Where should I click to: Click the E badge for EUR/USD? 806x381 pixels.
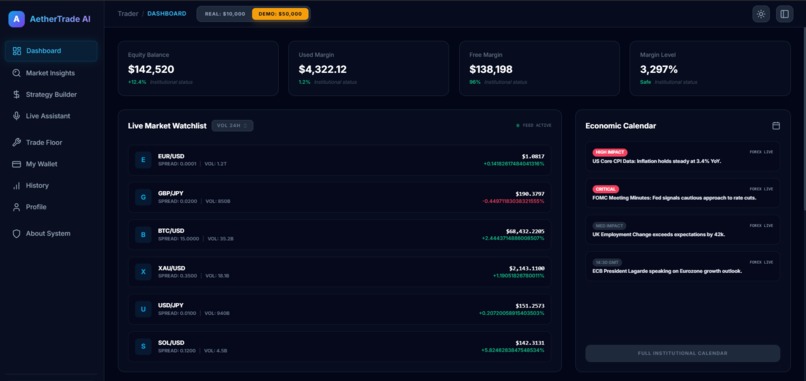pyautogui.click(x=143, y=160)
